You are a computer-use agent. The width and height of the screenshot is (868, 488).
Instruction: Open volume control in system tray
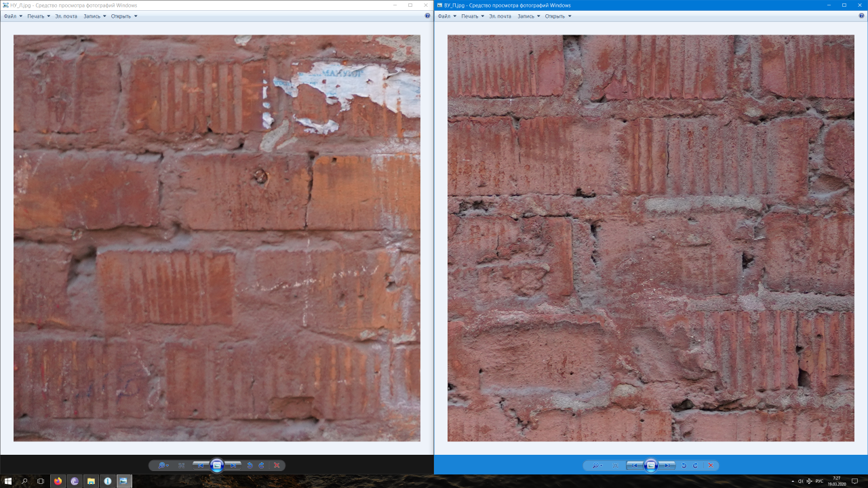coord(801,481)
